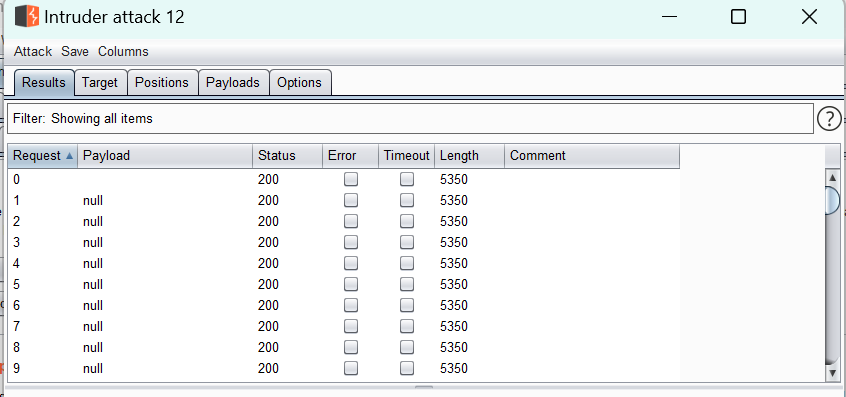This screenshot has width=846, height=397.
Task: Click the Filter: Showing all items bar
Action: point(410,119)
